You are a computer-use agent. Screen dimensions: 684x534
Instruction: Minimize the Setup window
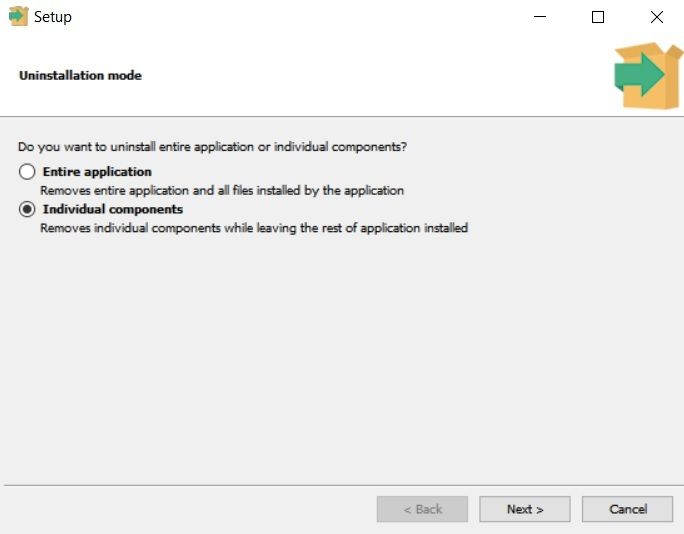[540, 17]
